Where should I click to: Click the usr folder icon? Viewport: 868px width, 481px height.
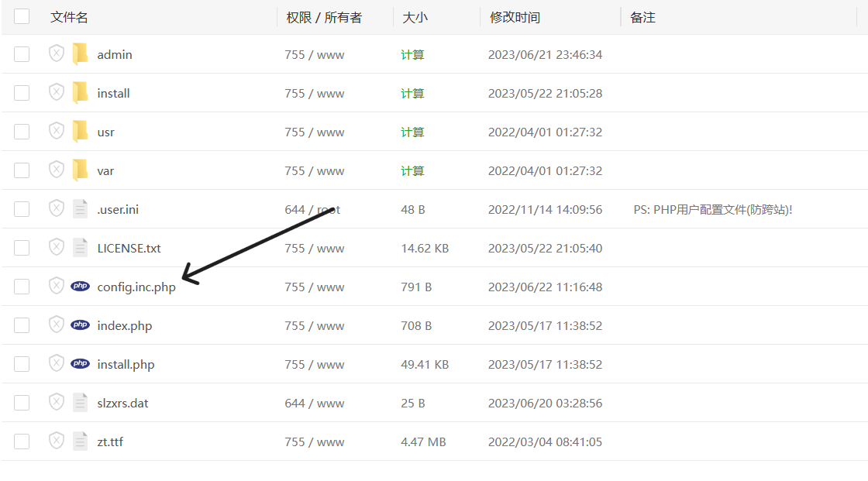pos(80,132)
